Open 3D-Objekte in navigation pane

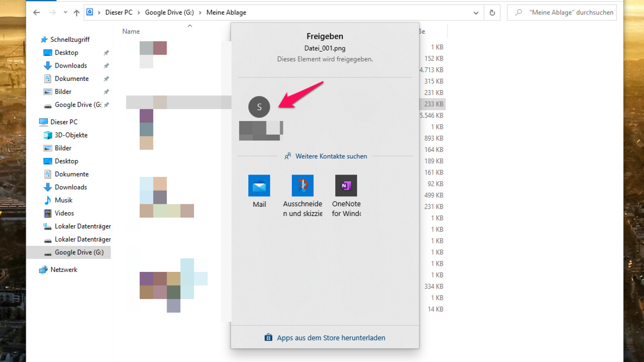point(71,135)
